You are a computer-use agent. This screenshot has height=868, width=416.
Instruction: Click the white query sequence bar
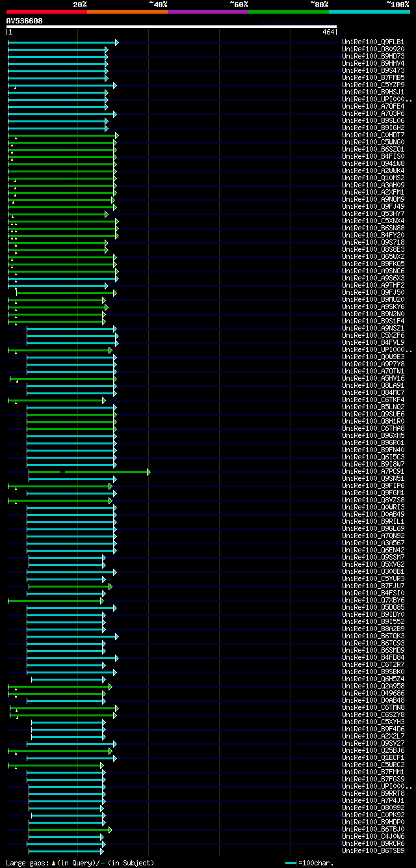(x=172, y=27)
